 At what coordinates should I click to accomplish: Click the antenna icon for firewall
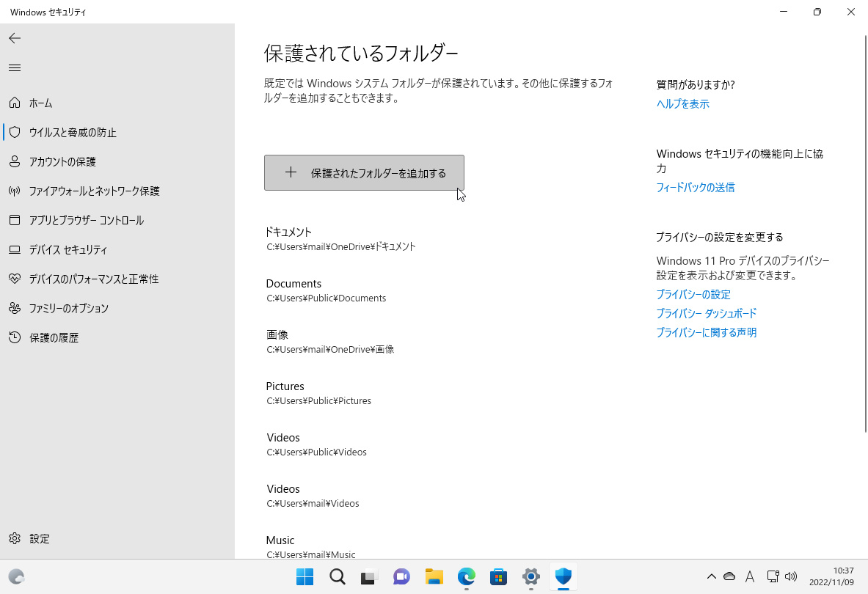[x=15, y=191]
